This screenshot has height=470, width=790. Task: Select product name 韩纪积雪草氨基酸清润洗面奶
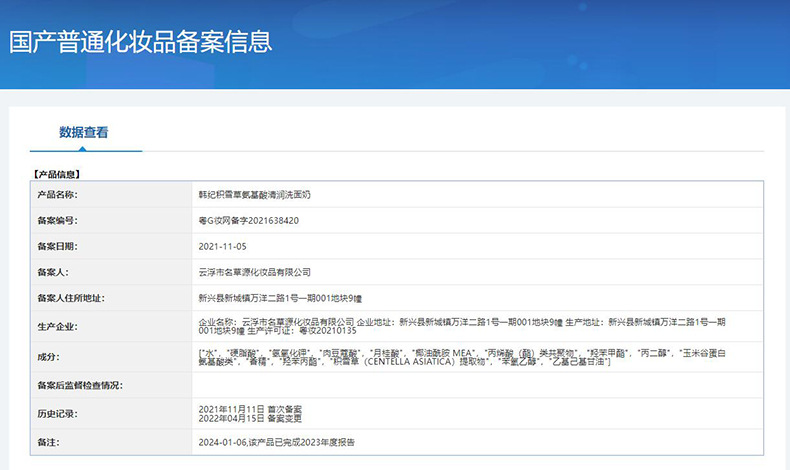tap(254, 194)
